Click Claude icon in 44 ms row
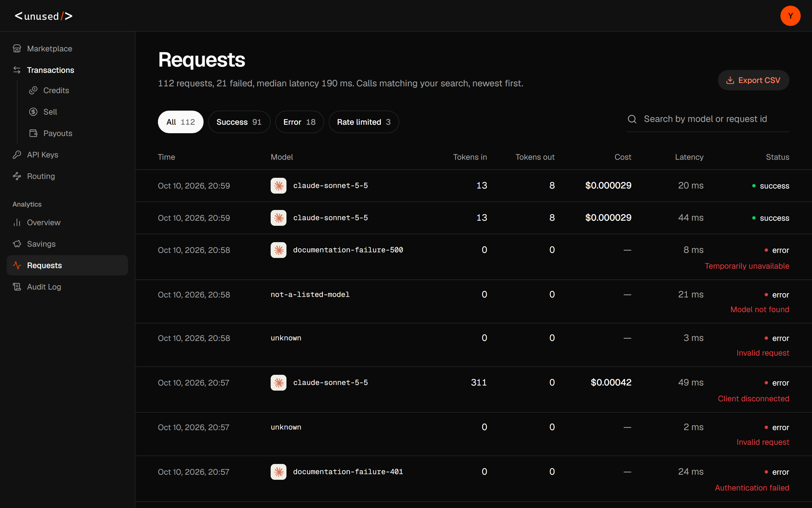Viewport: 812px width, 508px height. (x=279, y=218)
